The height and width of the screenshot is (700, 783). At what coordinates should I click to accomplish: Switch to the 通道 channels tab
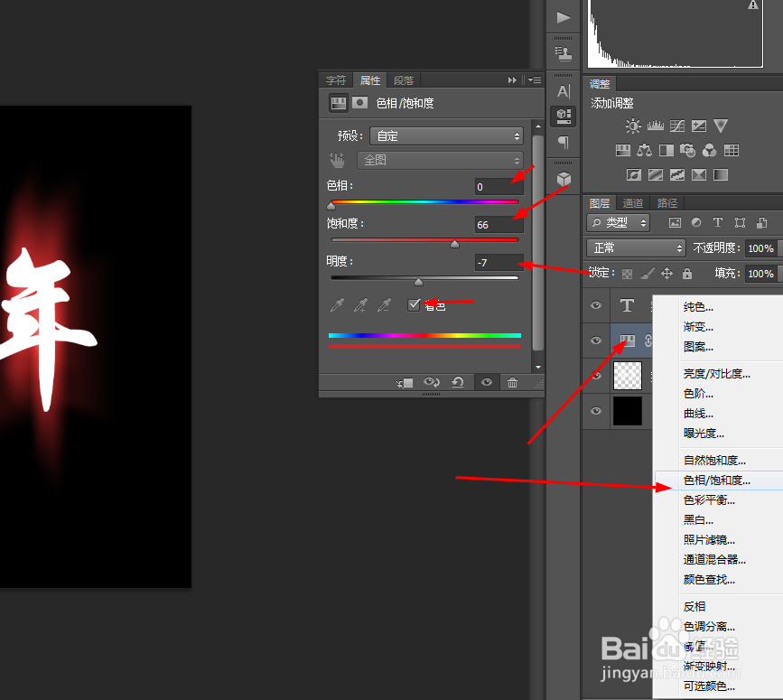pos(632,203)
